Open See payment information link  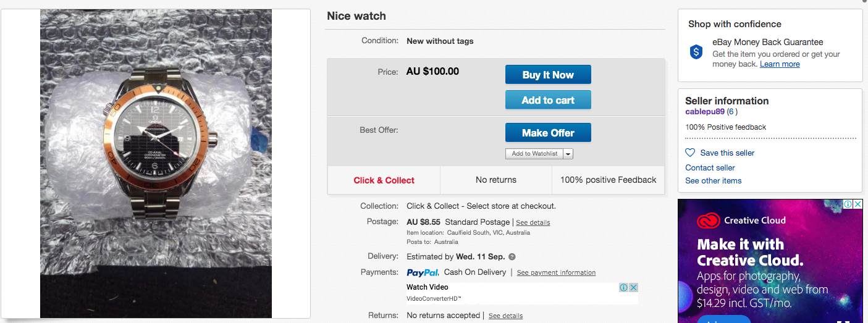[556, 272]
